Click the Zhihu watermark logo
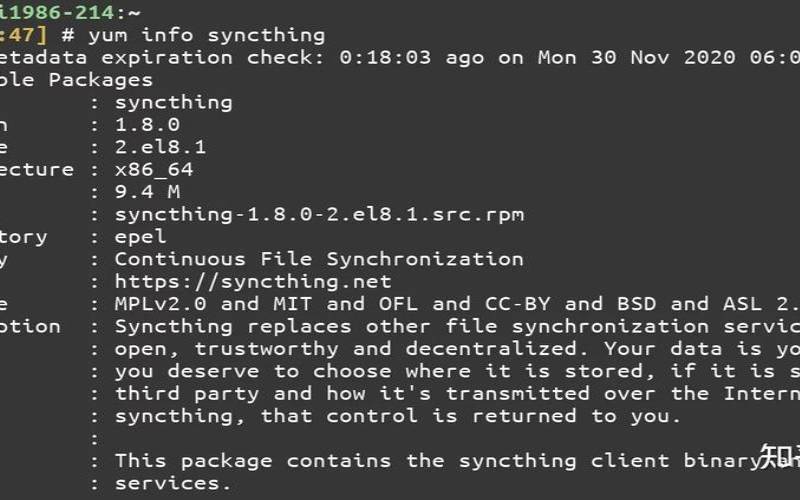 pos(778,457)
